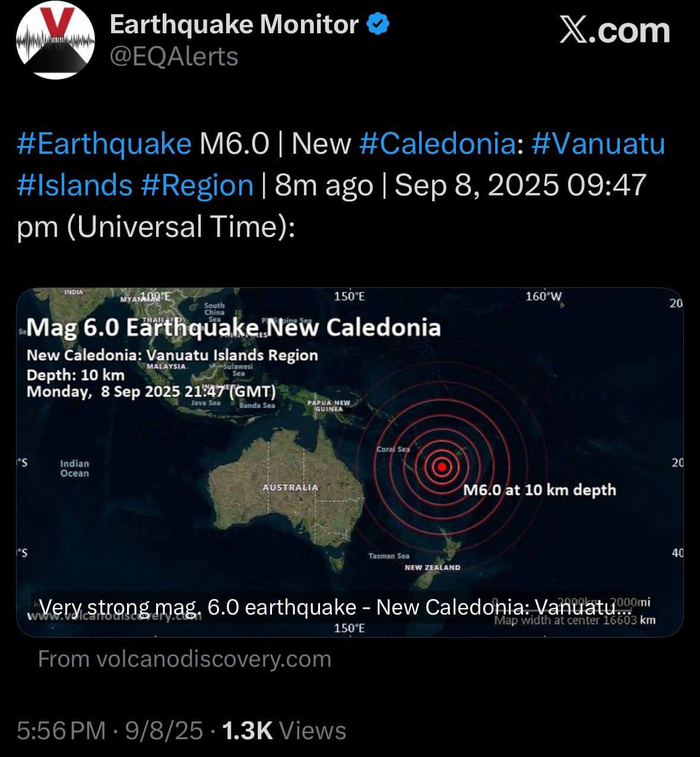Image resolution: width=700 pixels, height=757 pixels.
Task: Click the 9/8/25 post date
Action: (x=164, y=731)
